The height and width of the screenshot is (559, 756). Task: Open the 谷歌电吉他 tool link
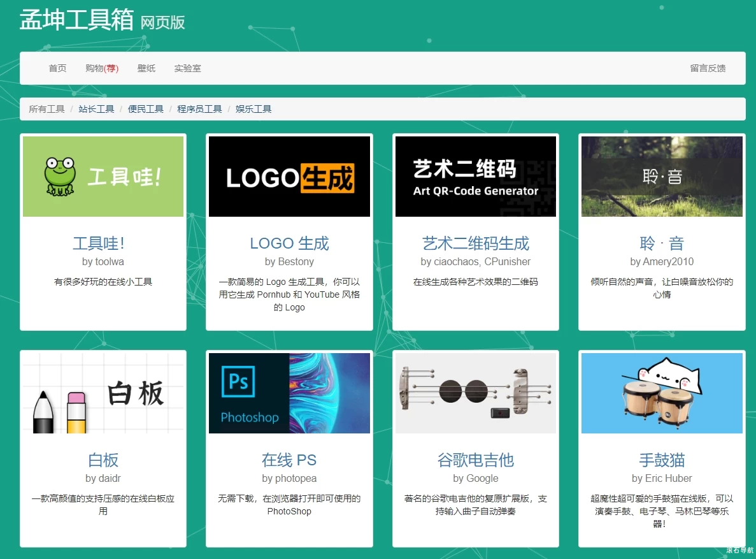point(475,460)
